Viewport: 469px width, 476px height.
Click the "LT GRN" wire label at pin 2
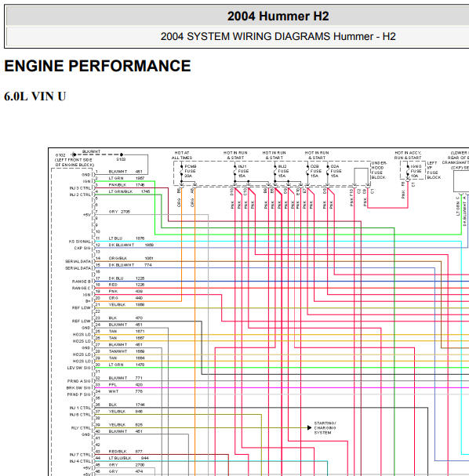click(x=116, y=178)
